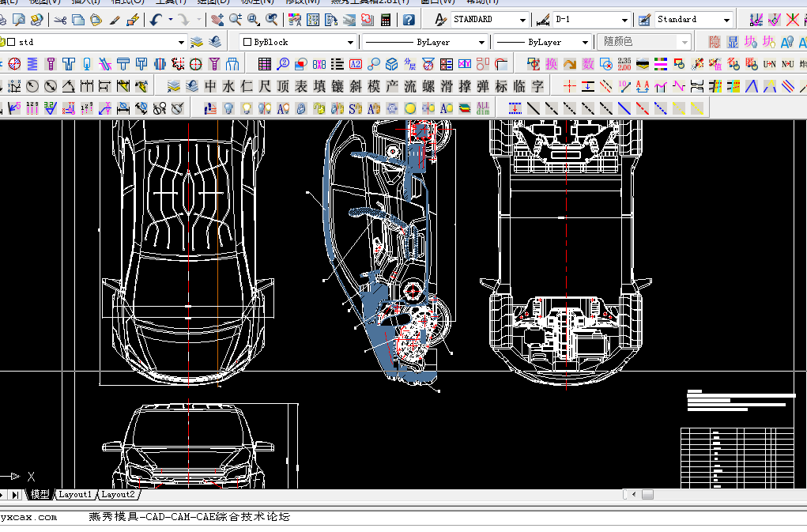Click the Zoom Previous icon

[272, 20]
